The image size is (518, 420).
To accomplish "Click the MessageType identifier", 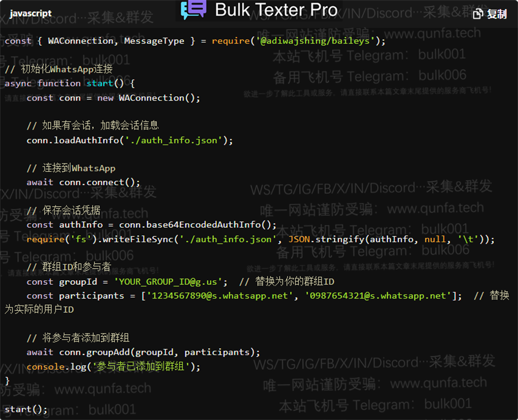I will pos(154,41).
